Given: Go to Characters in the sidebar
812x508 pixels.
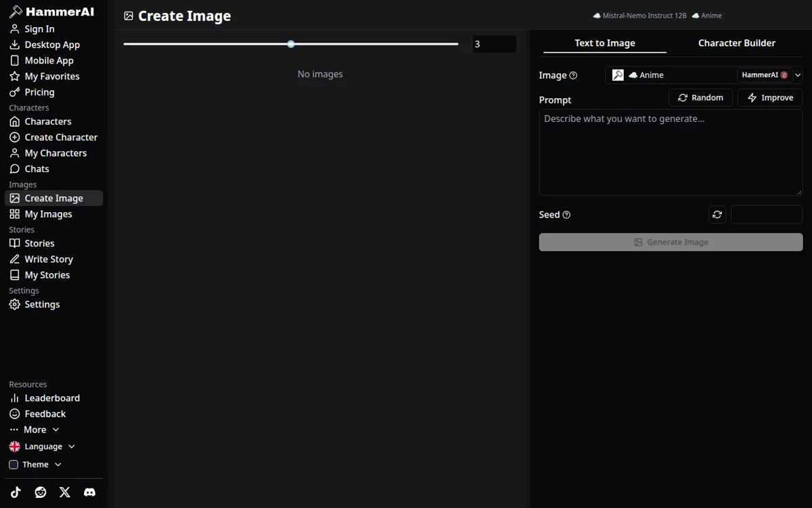Looking at the screenshot, I should [53, 122].
